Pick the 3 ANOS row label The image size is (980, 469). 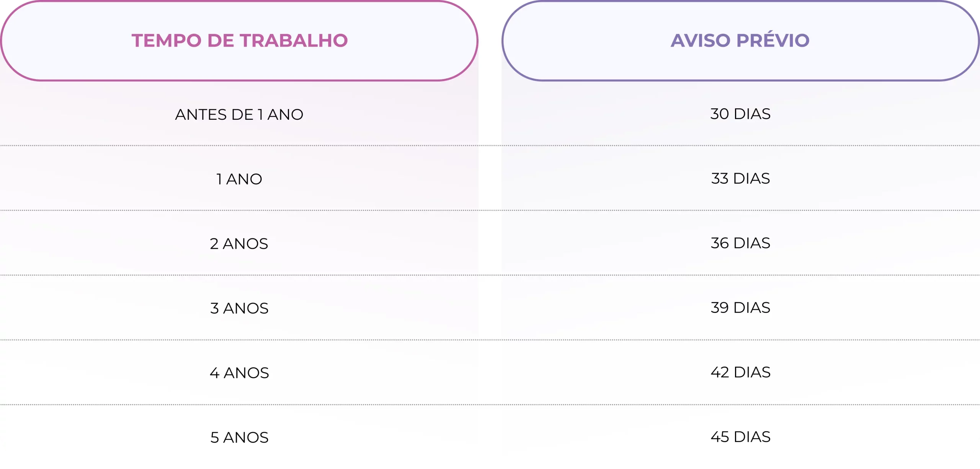tap(239, 308)
